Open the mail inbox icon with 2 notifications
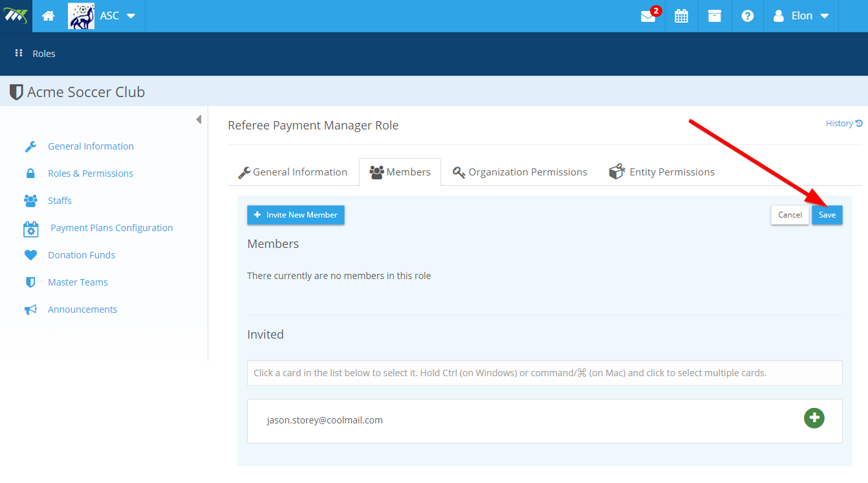The width and height of the screenshot is (868, 483). [x=648, y=16]
